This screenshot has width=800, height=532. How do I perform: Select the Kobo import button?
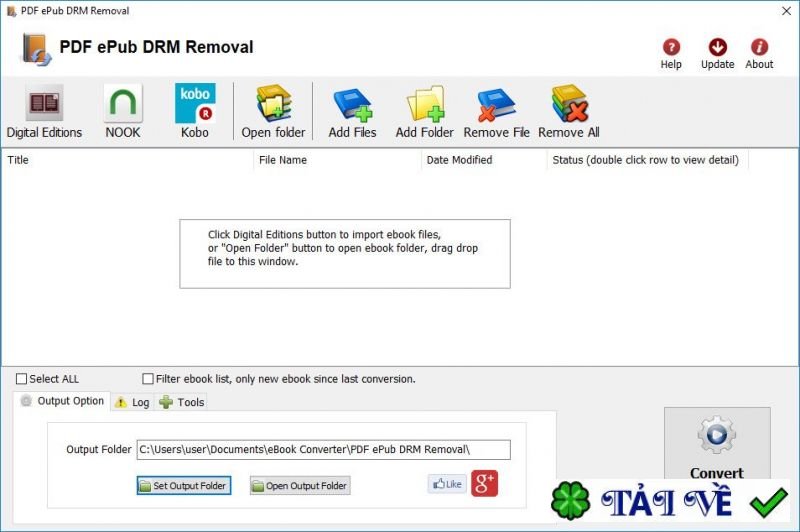point(195,112)
